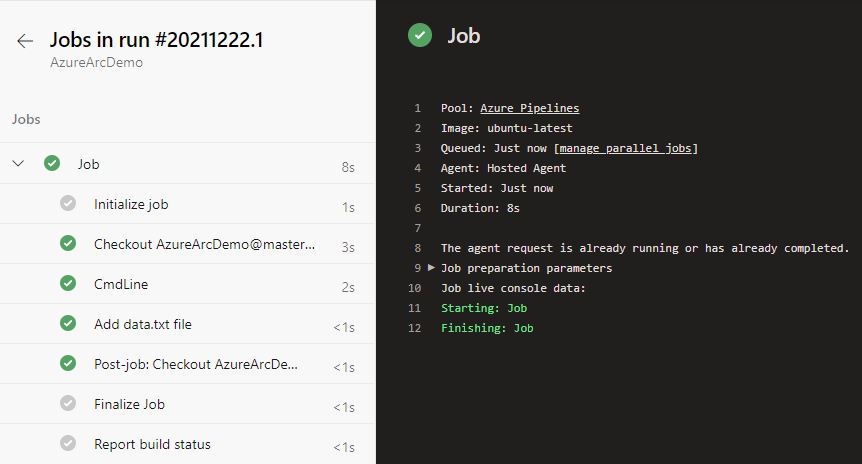
Task: Click gray status icon for Report build status
Action: point(68,444)
